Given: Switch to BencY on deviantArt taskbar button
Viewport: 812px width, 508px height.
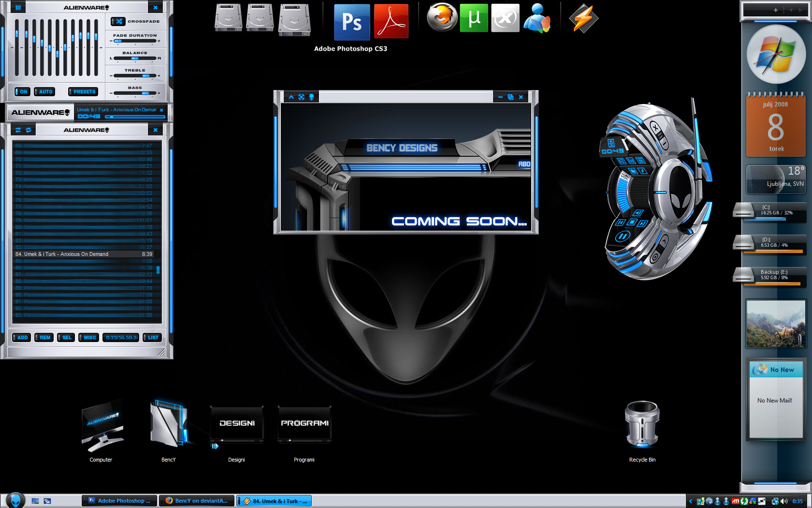Looking at the screenshot, I should (x=197, y=501).
